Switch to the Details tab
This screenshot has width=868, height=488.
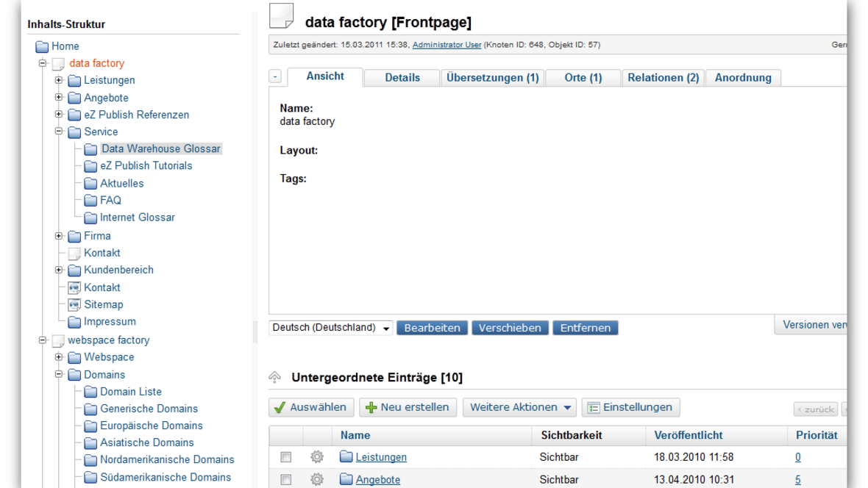(x=402, y=77)
